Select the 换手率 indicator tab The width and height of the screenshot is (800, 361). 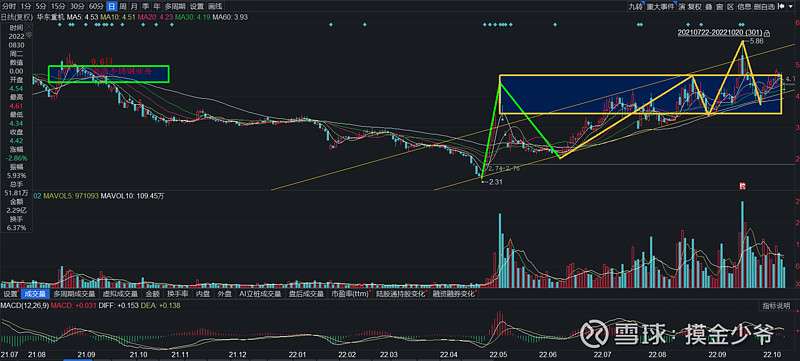click(179, 294)
